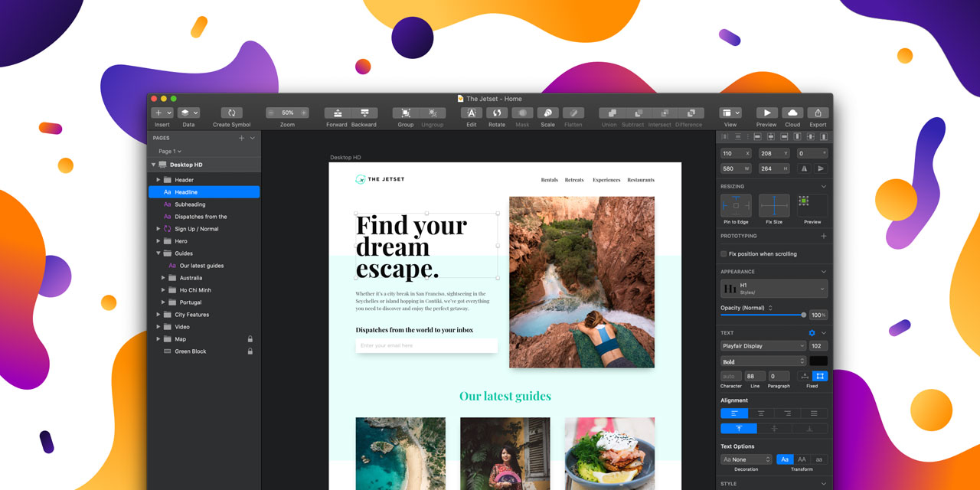Open the Scale tool
Image resolution: width=980 pixels, height=490 pixels.
547,113
